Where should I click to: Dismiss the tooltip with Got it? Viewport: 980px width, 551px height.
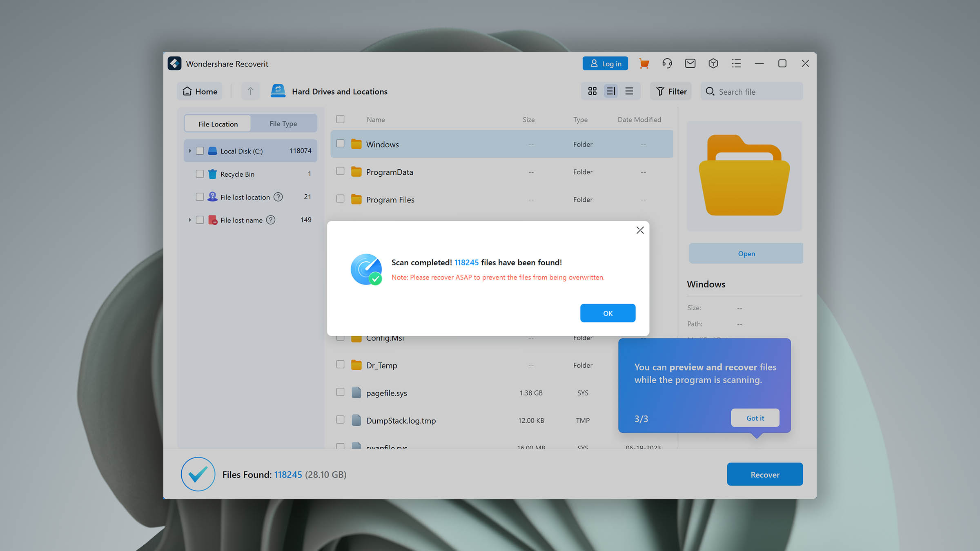(755, 418)
